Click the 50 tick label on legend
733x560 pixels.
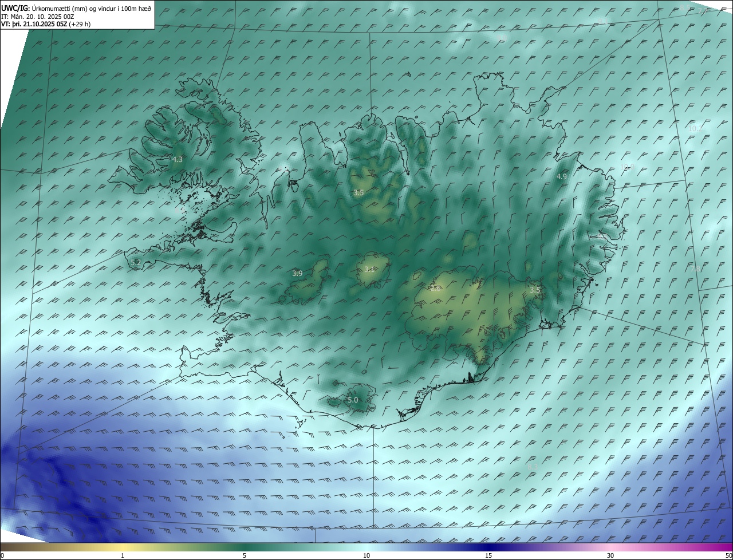[728, 555]
